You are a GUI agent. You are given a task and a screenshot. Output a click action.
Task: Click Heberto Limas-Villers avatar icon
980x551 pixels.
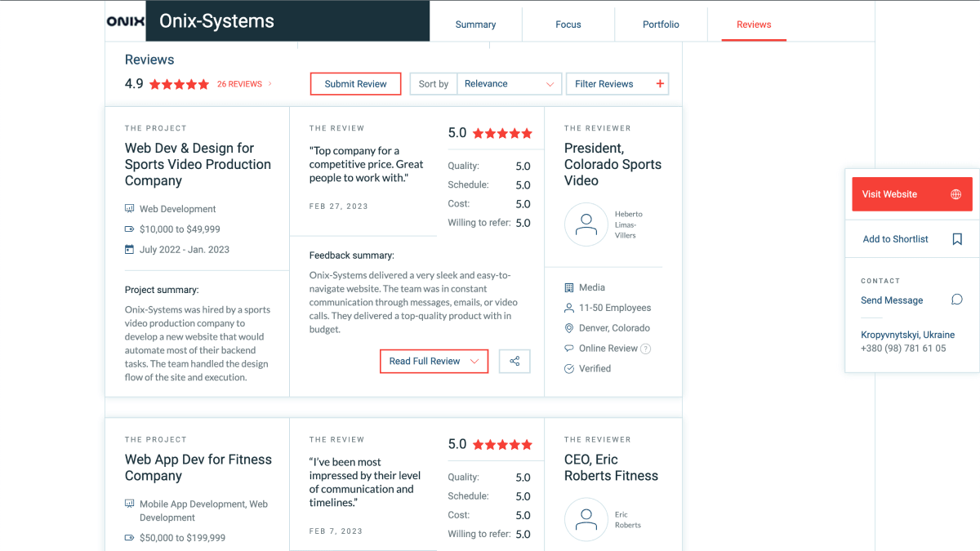(586, 224)
